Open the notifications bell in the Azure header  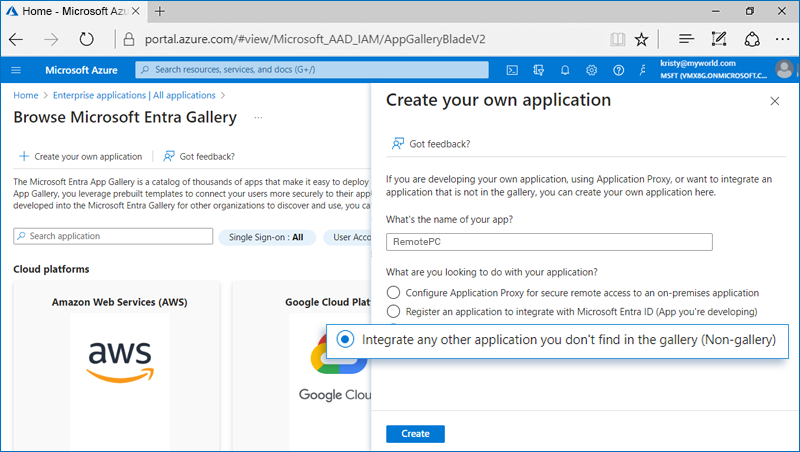tap(565, 70)
